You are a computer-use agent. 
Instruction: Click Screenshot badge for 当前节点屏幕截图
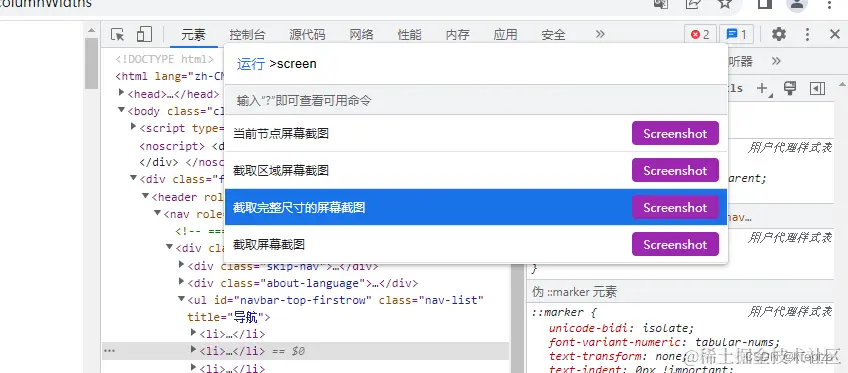675,134
